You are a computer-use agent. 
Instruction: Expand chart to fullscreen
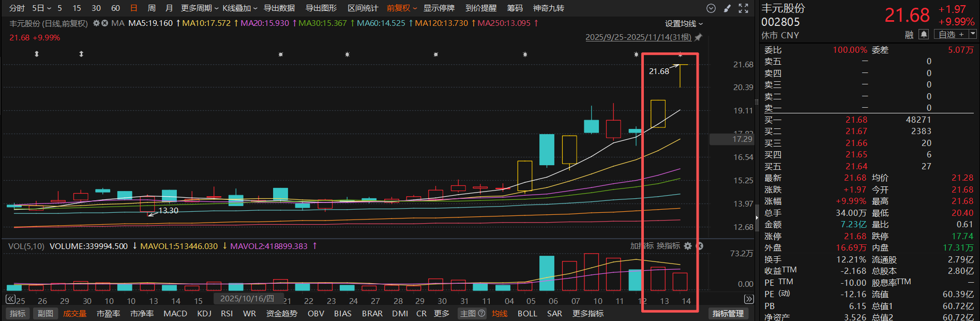pyautogui.click(x=743, y=8)
